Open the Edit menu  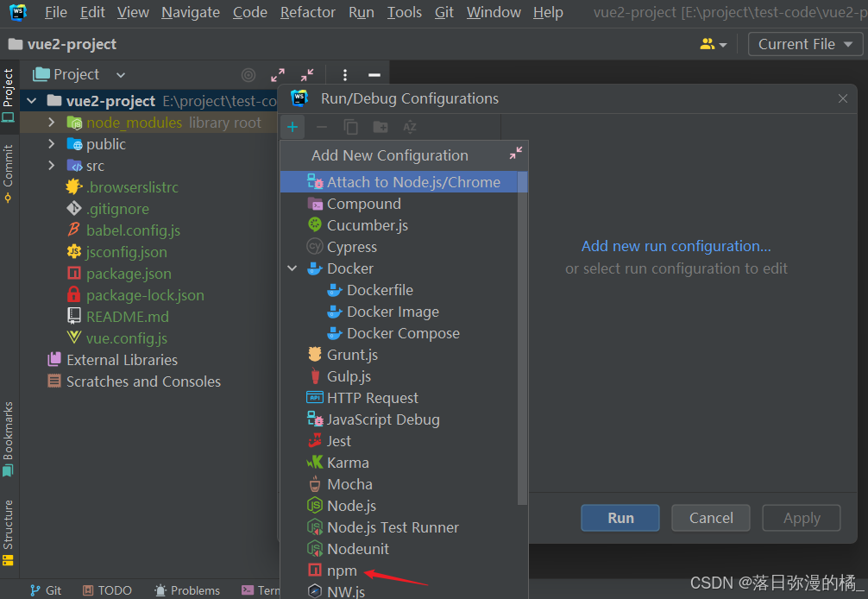(92, 12)
